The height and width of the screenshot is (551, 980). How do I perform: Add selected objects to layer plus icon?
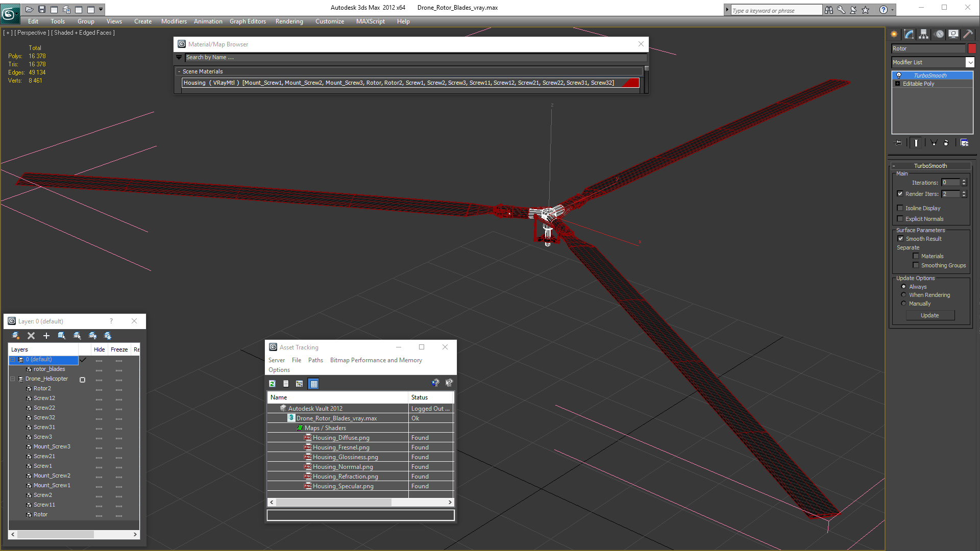click(46, 336)
